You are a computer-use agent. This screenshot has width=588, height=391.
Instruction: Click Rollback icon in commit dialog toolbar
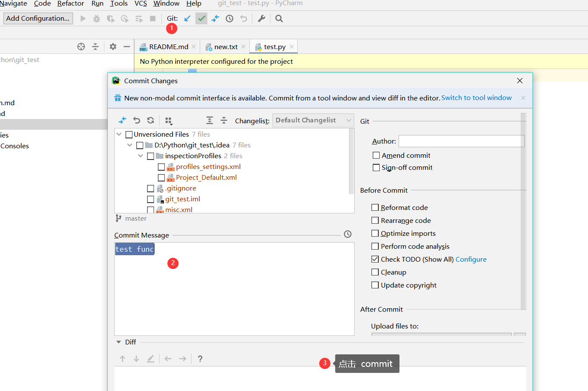137,120
